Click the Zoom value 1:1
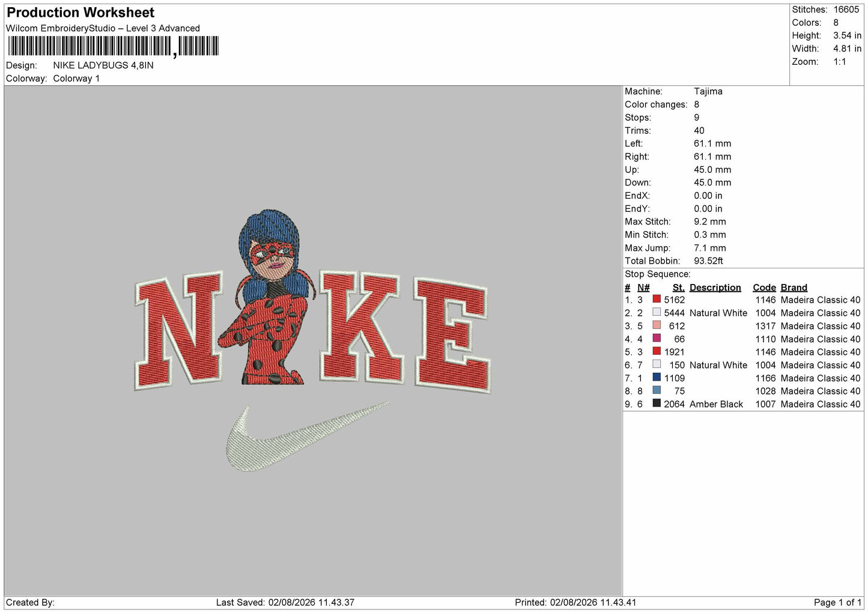Viewport: 868px width, 613px height. point(839,62)
